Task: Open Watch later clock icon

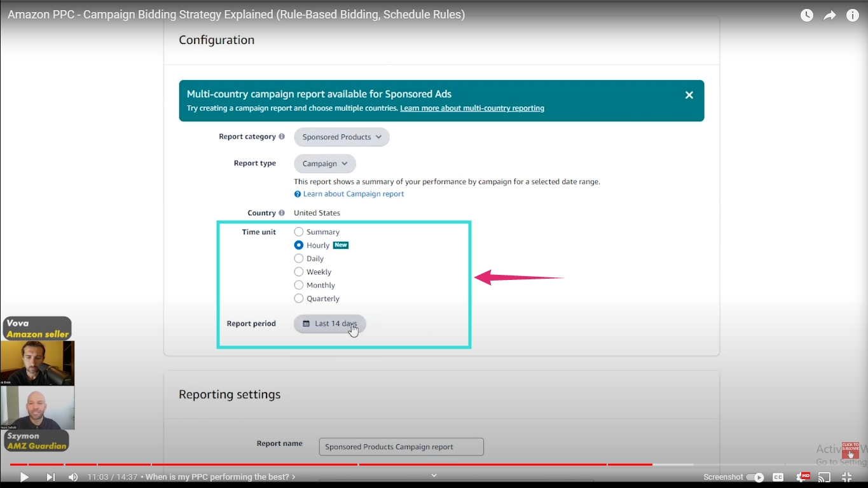Action: (x=806, y=15)
